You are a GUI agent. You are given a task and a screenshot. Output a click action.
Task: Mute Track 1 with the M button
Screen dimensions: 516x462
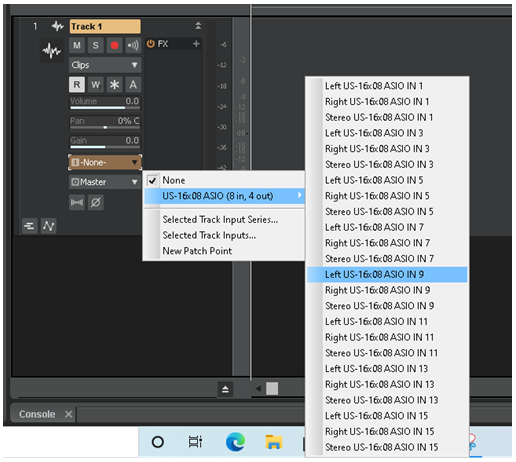coord(77,45)
